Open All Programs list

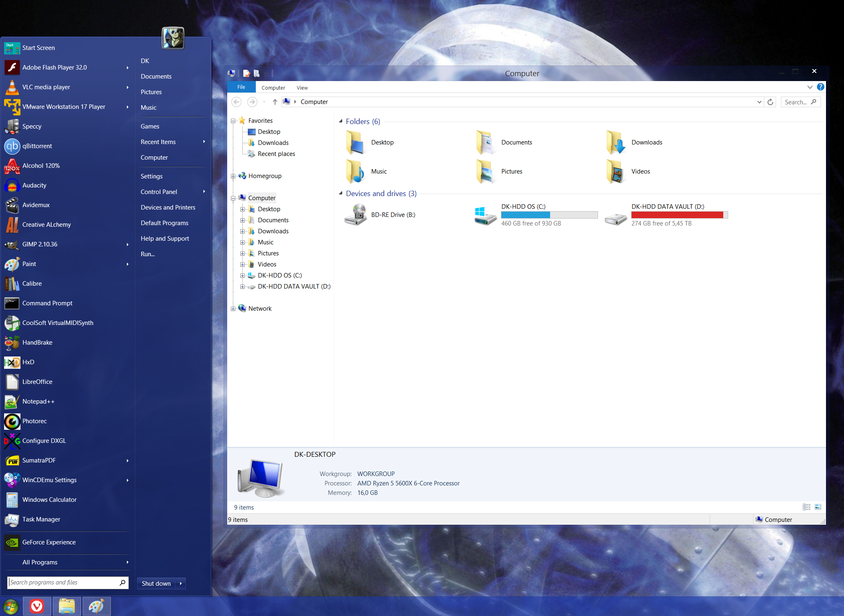(x=68, y=562)
